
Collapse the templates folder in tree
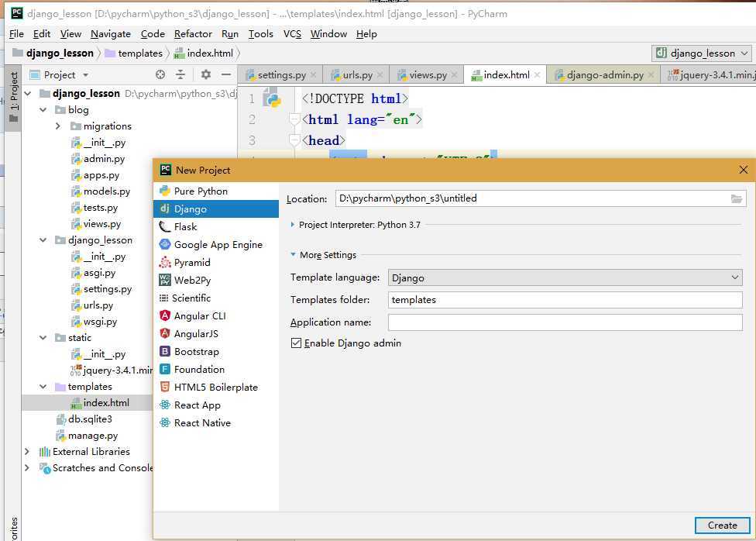(43, 387)
